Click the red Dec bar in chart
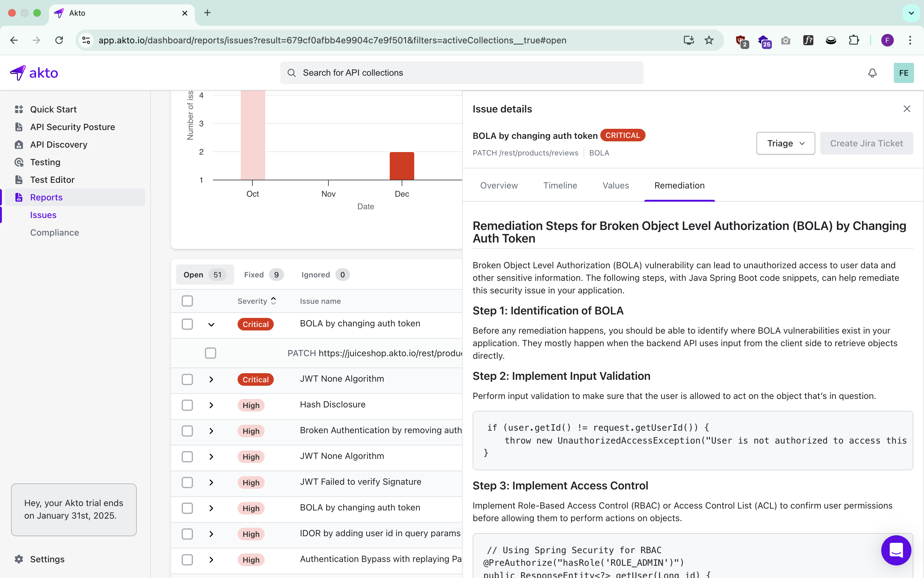Image resolution: width=924 pixels, height=578 pixels. (x=402, y=166)
